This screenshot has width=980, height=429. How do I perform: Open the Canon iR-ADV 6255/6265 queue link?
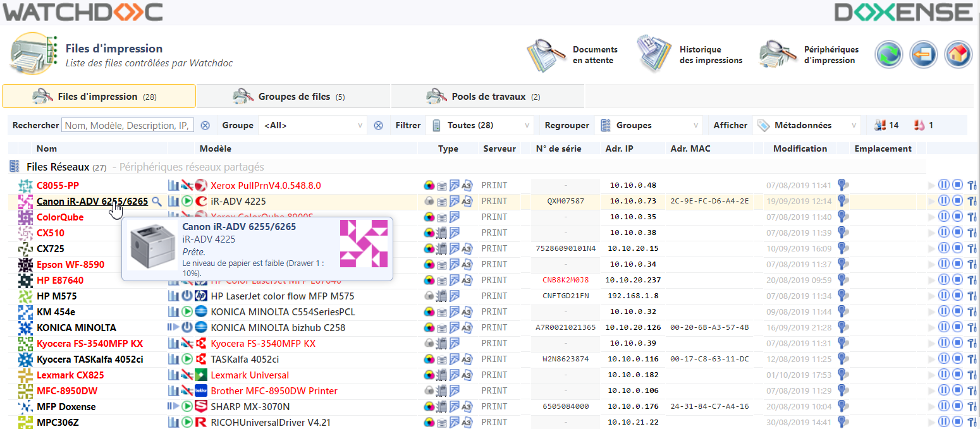pyautogui.click(x=92, y=202)
